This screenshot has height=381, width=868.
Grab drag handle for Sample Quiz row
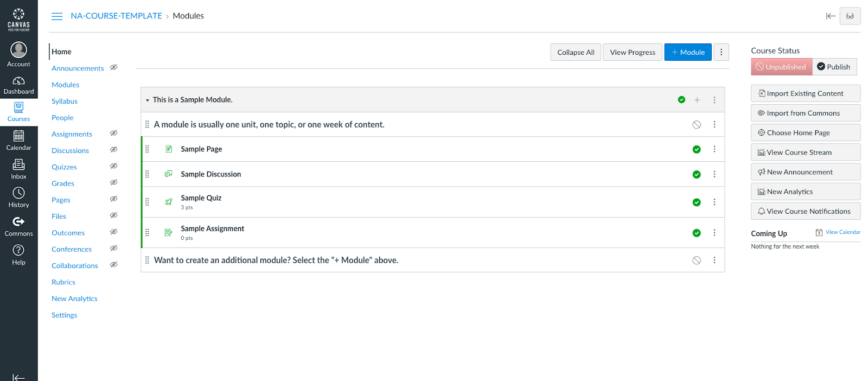147,202
